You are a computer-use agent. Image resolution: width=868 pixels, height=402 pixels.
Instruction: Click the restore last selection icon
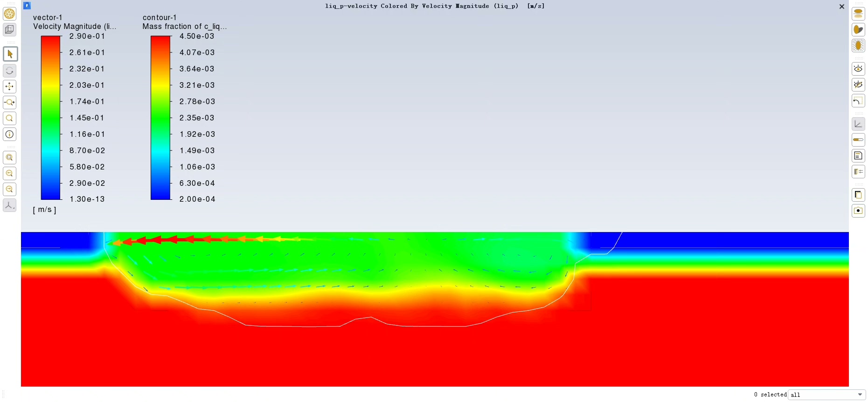(x=858, y=100)
